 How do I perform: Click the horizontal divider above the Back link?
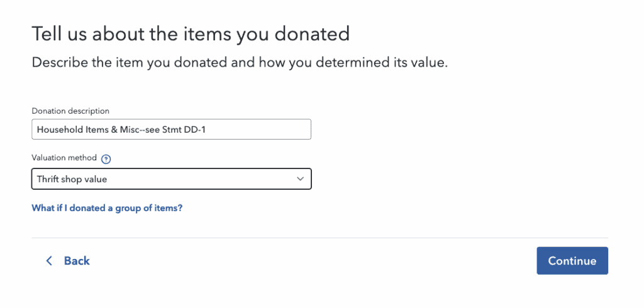319,238
